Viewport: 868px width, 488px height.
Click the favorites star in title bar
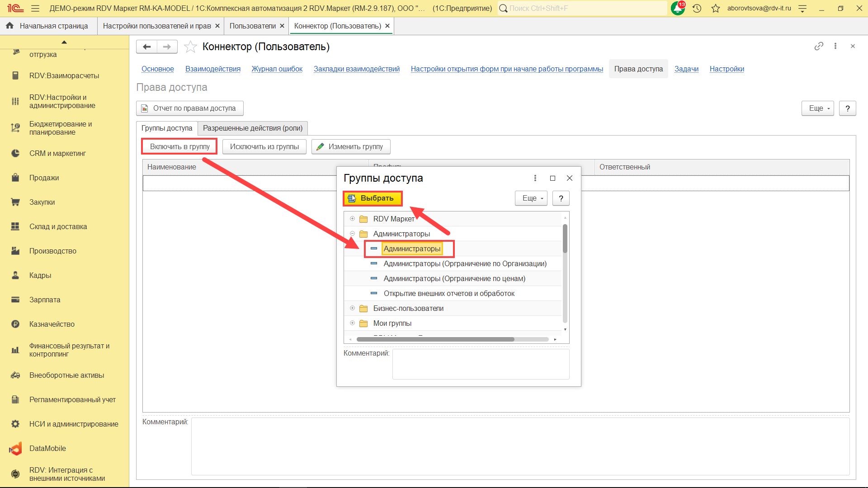[715, 8]
